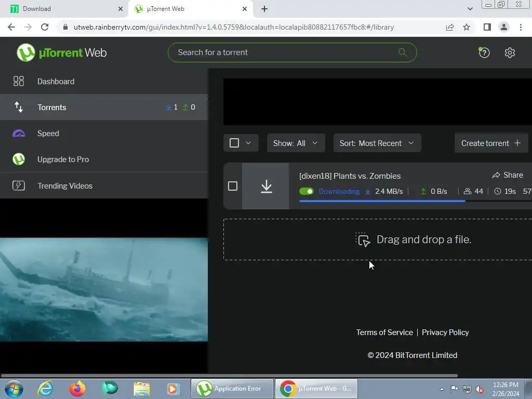This screenshot has width=532, height=399.
Task: Select the µTorrent Web browser tab
Action: click(x=191, y=9)
